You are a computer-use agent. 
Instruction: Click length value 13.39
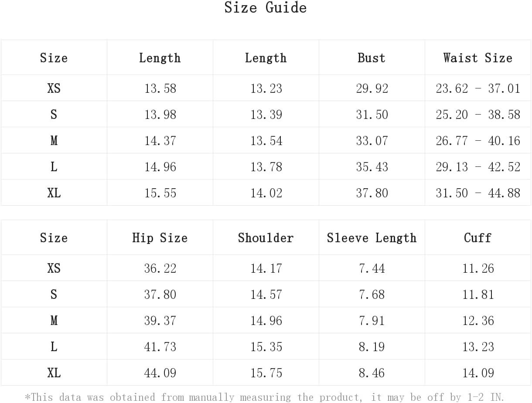pos(266,115)
